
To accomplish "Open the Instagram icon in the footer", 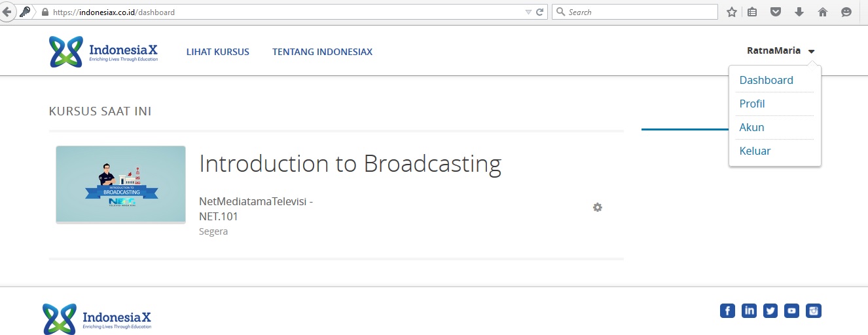I will point(814,311).
